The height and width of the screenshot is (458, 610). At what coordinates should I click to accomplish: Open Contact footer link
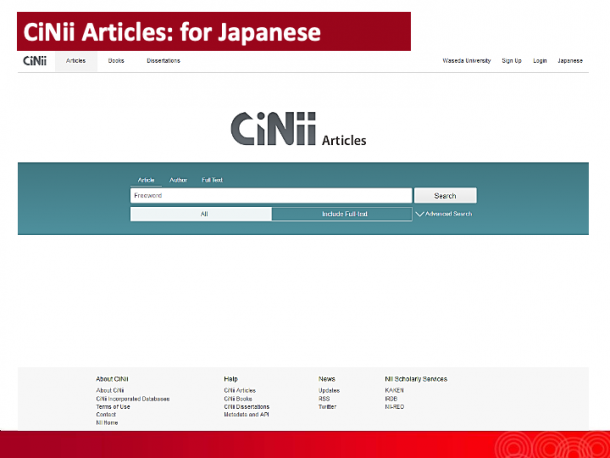pyautogui.click(x=106, y=414)
